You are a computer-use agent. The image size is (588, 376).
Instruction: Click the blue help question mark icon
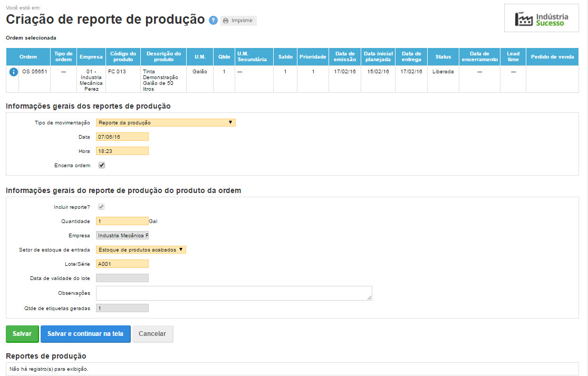(x=213, y=21)
